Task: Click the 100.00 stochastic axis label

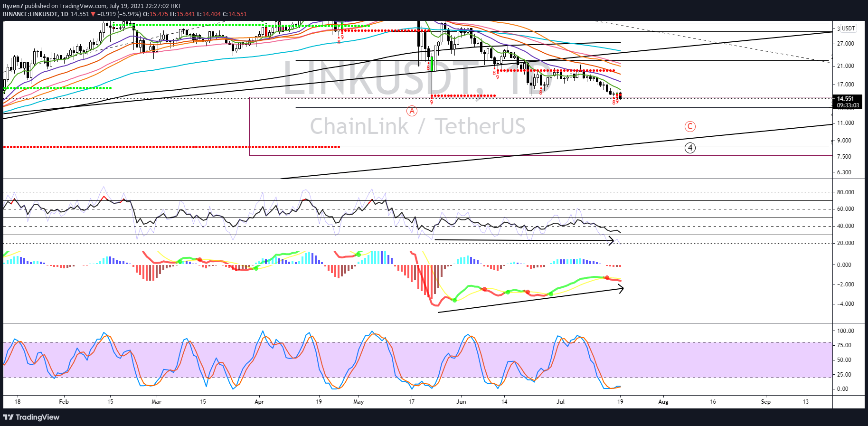Action: pos(846,331)
